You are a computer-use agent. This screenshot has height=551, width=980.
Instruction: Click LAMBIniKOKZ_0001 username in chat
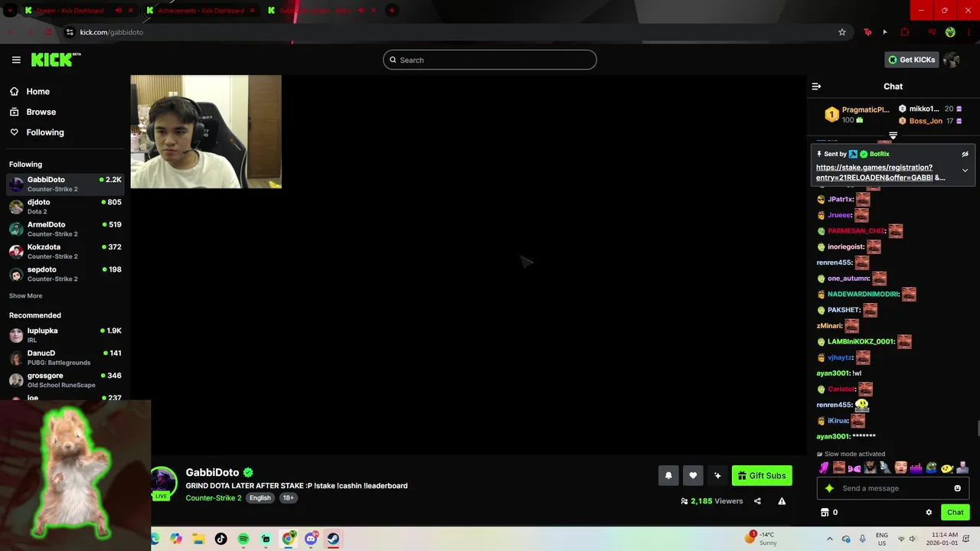coord(861,341)
